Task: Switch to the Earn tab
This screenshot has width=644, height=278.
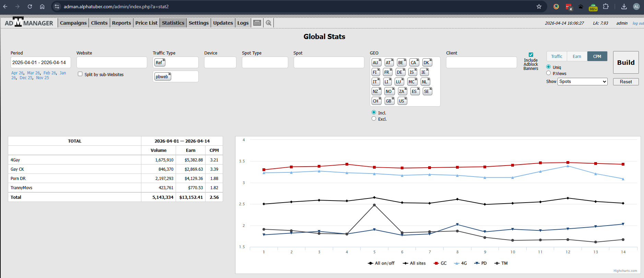Action: coord(577,56)
